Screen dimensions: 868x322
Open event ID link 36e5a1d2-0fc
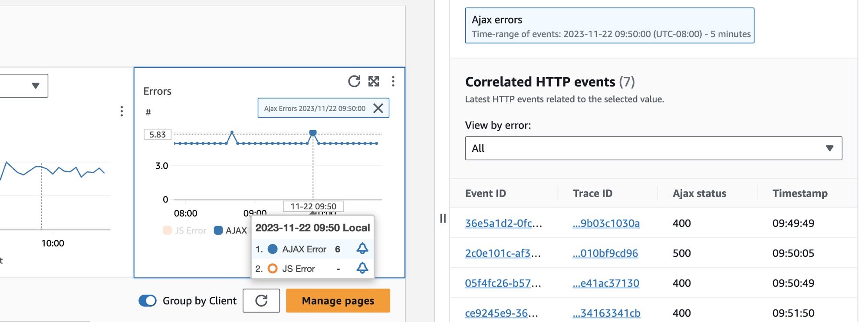(499, 223)
